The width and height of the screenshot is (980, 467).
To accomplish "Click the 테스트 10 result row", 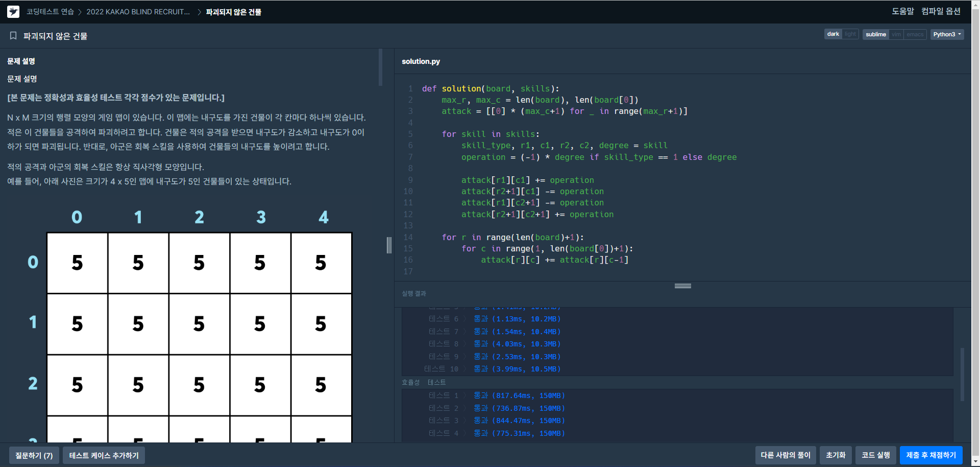I will tap(492, 369).
